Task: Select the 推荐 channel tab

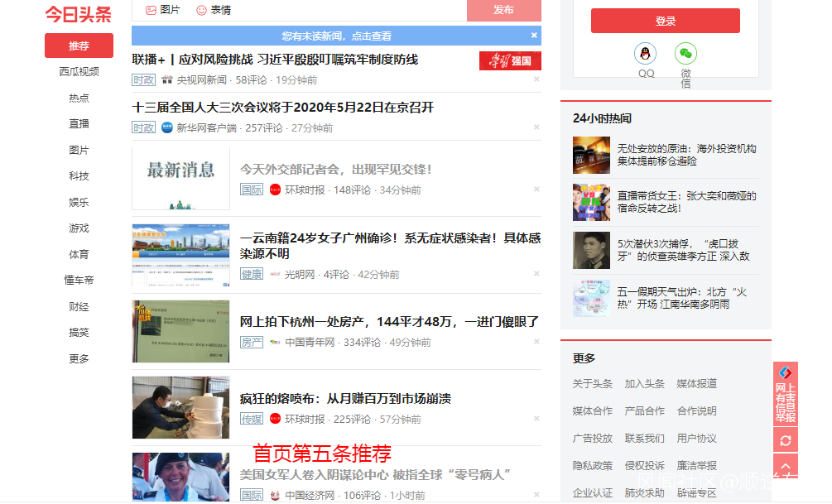Action: (79, 46)
